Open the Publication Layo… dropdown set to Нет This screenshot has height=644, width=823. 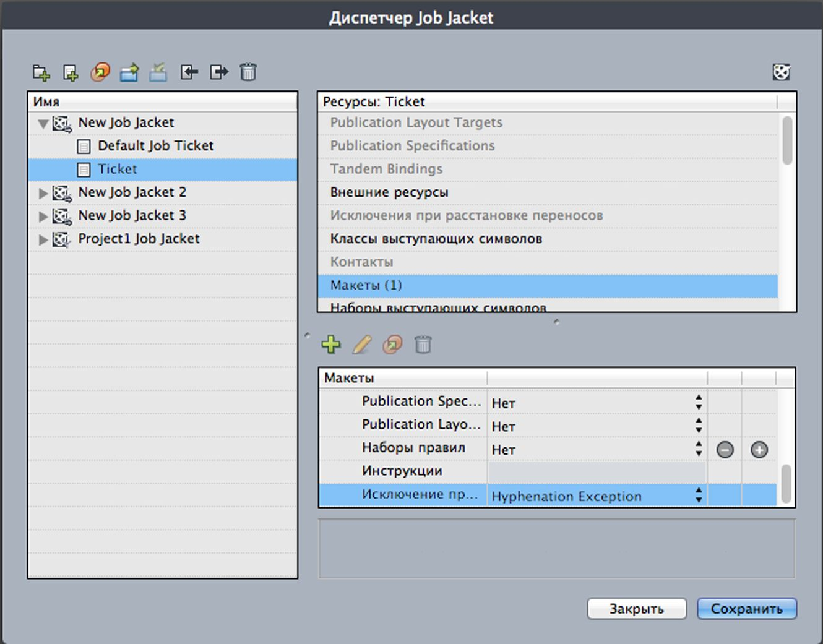pos(597,426)
